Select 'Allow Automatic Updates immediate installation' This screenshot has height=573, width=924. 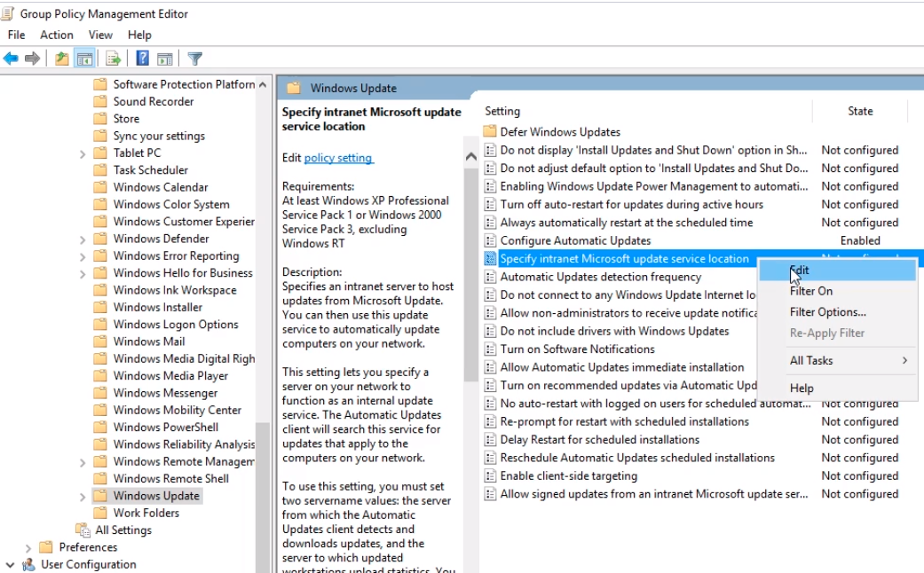[621, 367]
